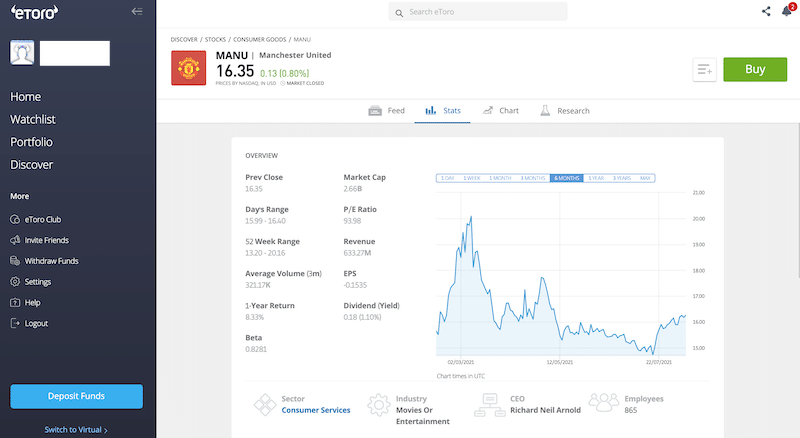Click the Chart tab line icon
Image resolution: width=800 pixels, height=438 pixels.
click(488, 110)
